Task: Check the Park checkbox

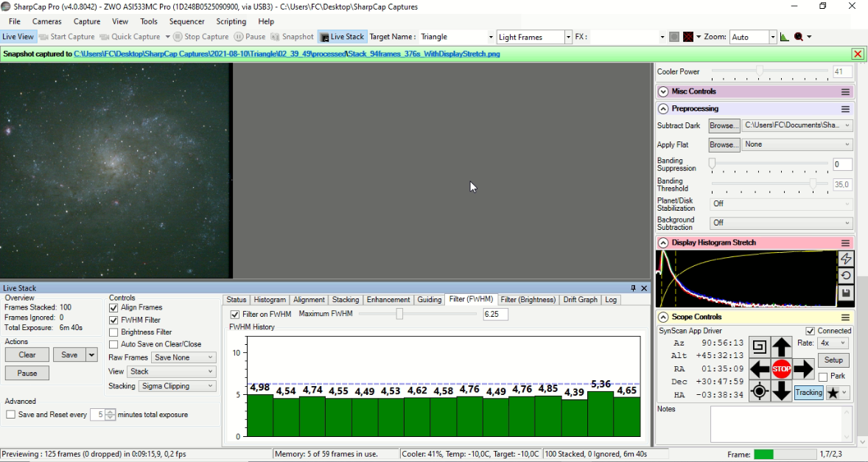Action: tap(823, 377)
